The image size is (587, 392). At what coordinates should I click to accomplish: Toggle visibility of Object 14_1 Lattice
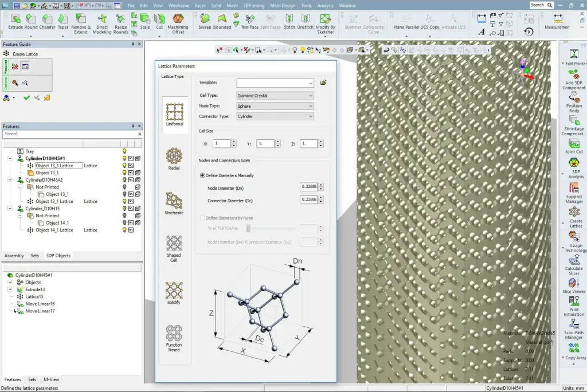124,230
